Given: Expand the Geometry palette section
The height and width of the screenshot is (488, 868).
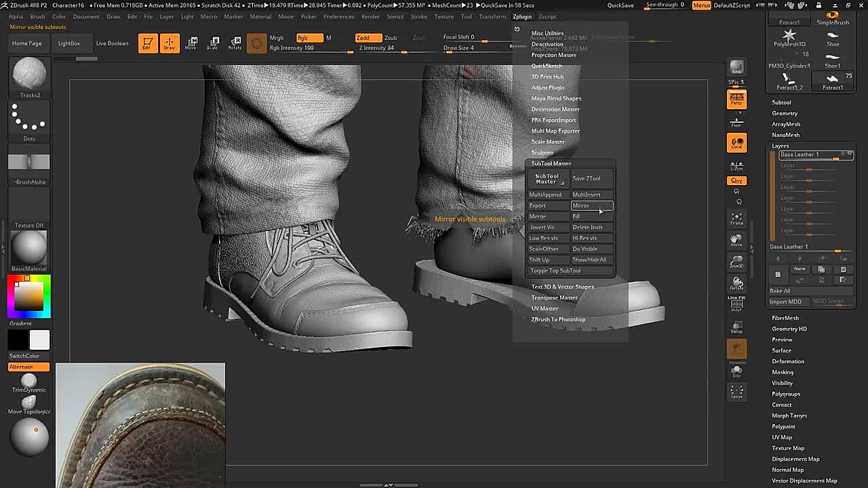Looking at the screenshot, I should pos(785,113).
